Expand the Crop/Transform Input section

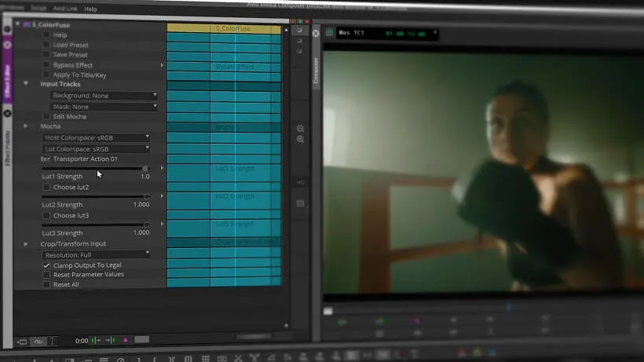click(x=26, y=243)
